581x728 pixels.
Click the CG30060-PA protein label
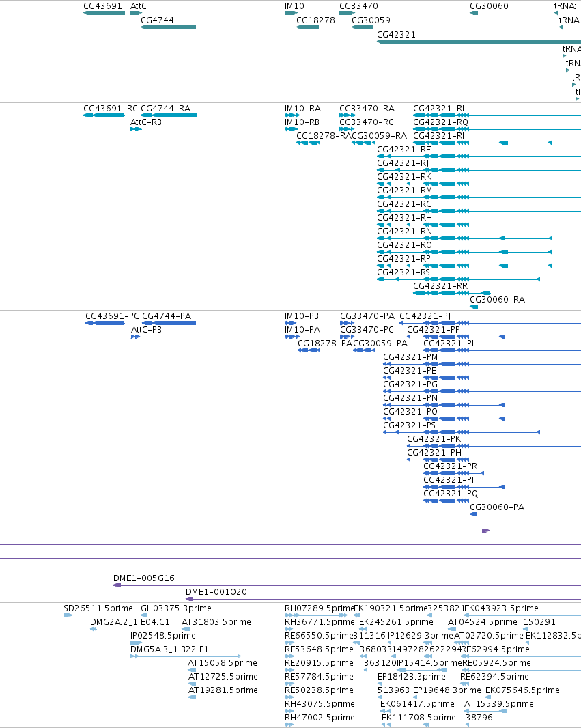click(497, 507)
